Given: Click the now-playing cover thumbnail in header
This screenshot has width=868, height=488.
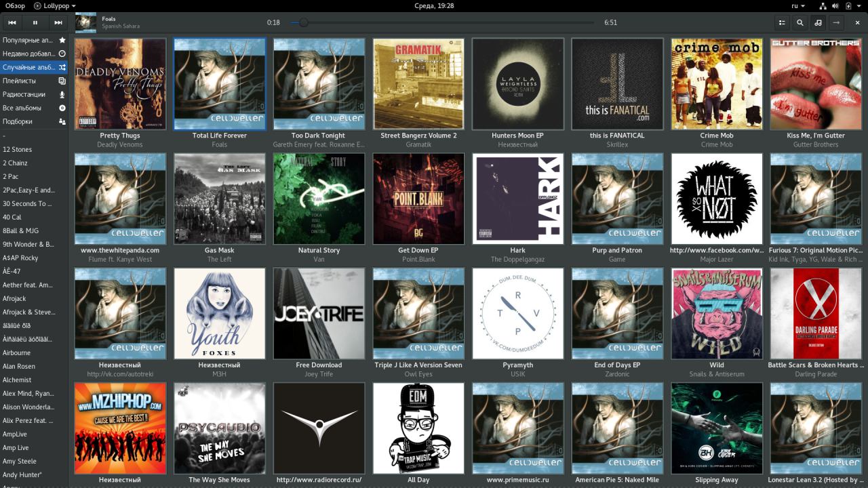Looking at the screenshot, I should tap(85, 22).
